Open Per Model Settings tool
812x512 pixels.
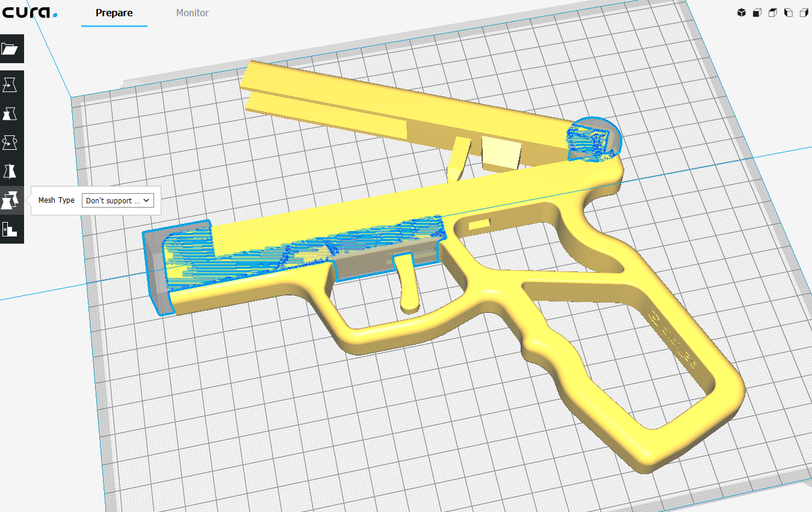[11, 200]
